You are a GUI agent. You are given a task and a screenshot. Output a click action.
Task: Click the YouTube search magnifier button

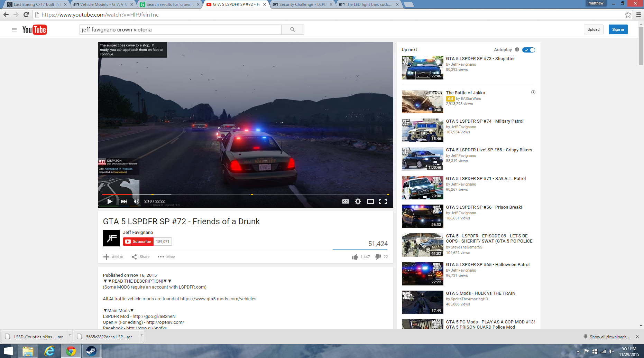pyautogui.click(x=293, y=30)
